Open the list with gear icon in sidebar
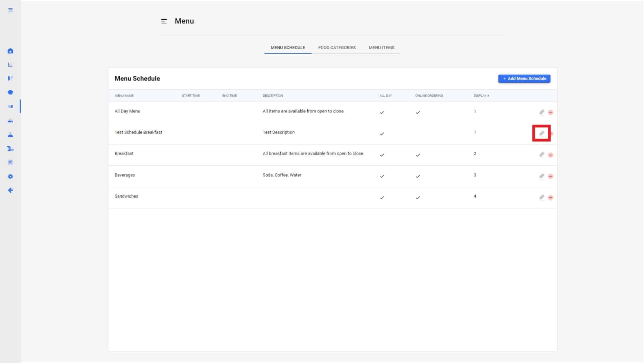 click(x=10, y=149)
